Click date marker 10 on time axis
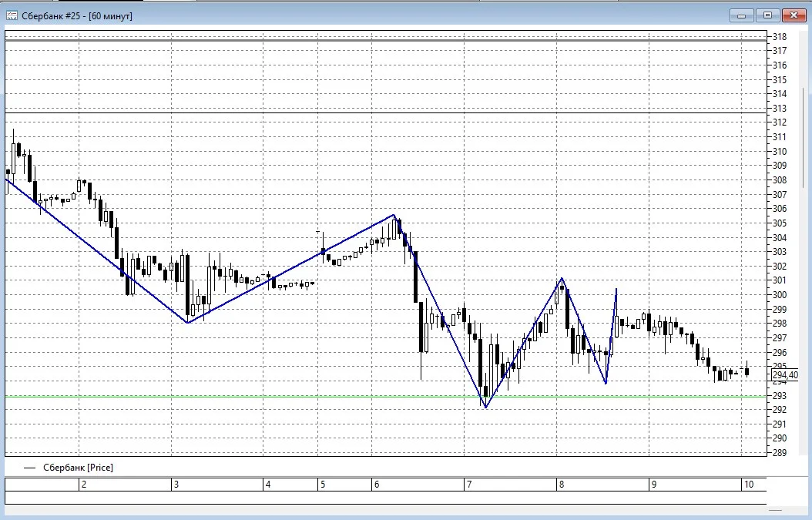812x520 pixels. click(x=748, y=485)
